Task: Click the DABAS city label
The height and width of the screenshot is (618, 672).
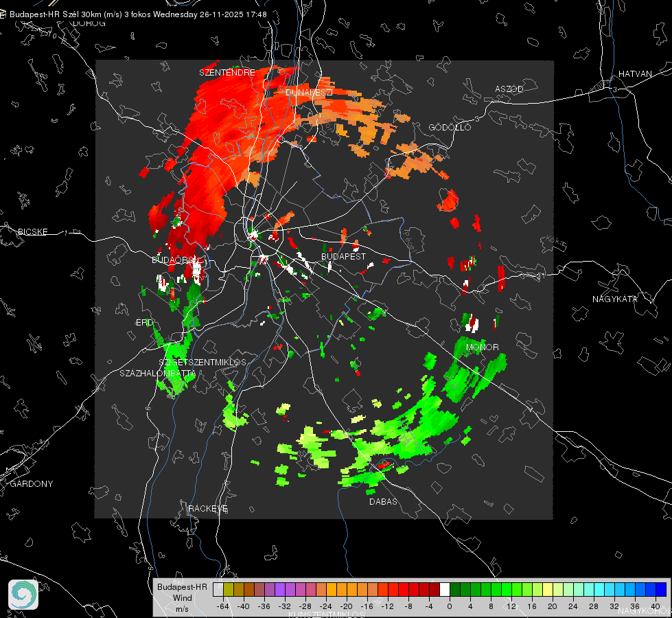Action: 383,501
